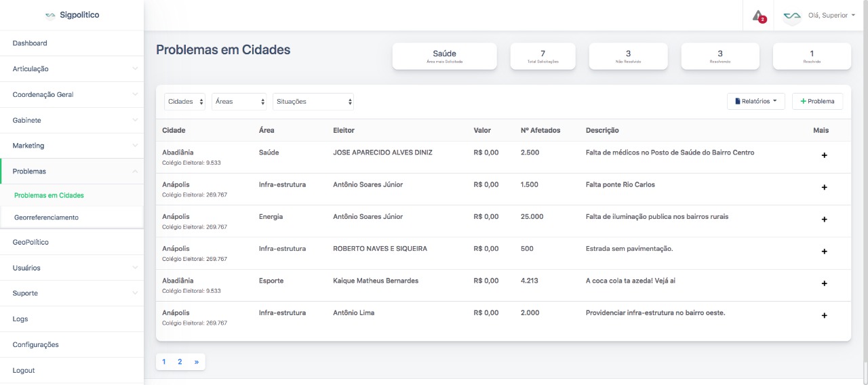
Task: Click the user avatar icon in top bar
Action: pyautogui.click(x=791, y=16)
